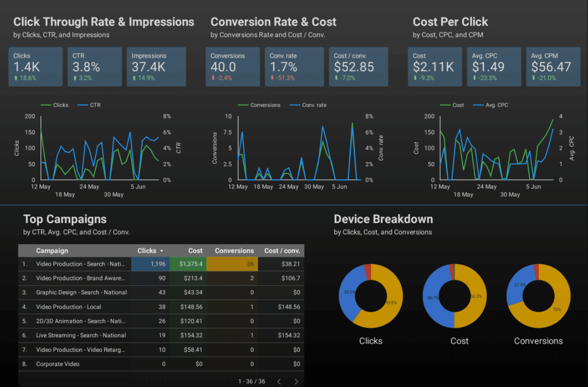Click the 1,196 clicks cell

coord(150,264)
